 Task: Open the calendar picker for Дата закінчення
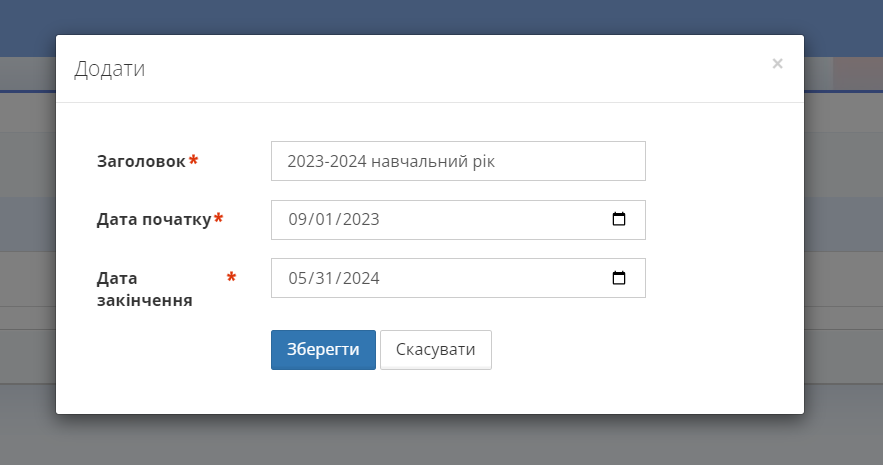619,279
